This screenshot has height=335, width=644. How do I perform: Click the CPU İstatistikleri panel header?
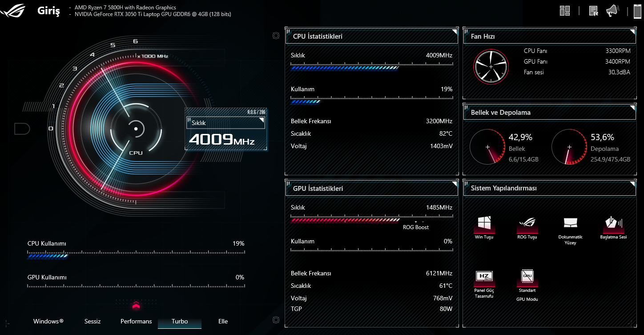(x=371, y=36)
